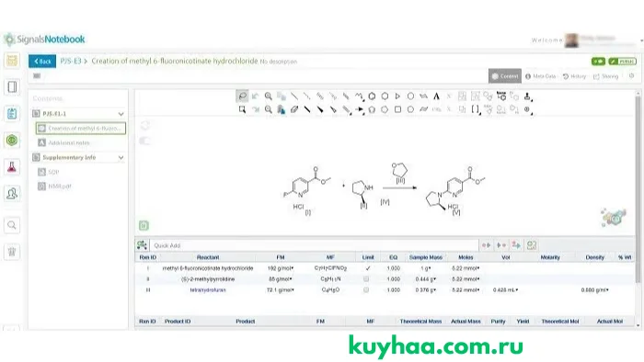Check Limit box for tetrahydrofuran row
The width and height of the screenshot is (644, 362).
coord(366,289)
